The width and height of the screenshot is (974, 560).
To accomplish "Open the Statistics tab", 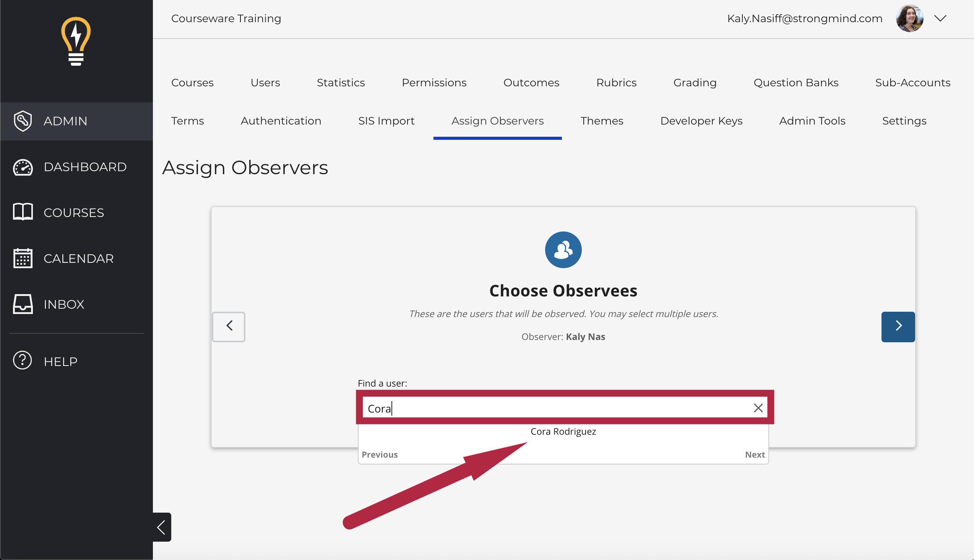I will [x=341, y=82].
